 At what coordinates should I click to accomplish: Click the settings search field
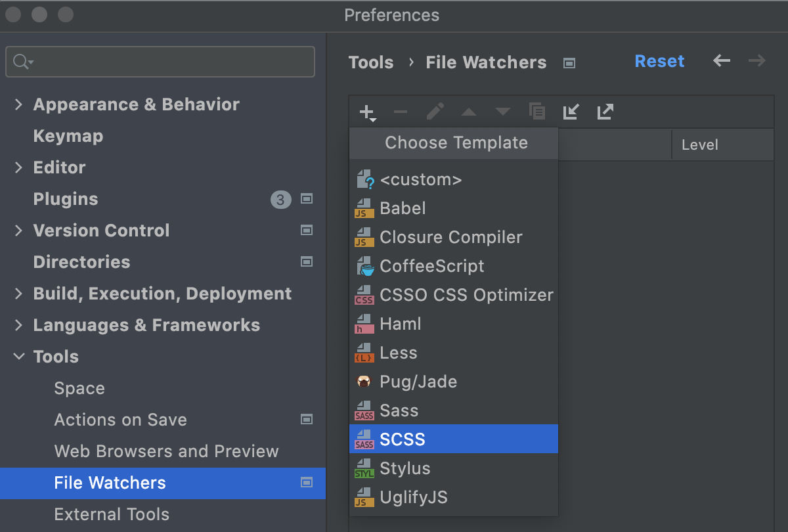[x=160, y=61]
